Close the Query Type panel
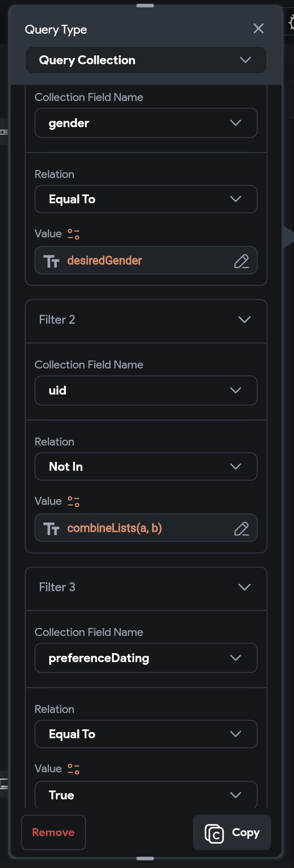This screenshot has height=868, width=294. (259, 28)
